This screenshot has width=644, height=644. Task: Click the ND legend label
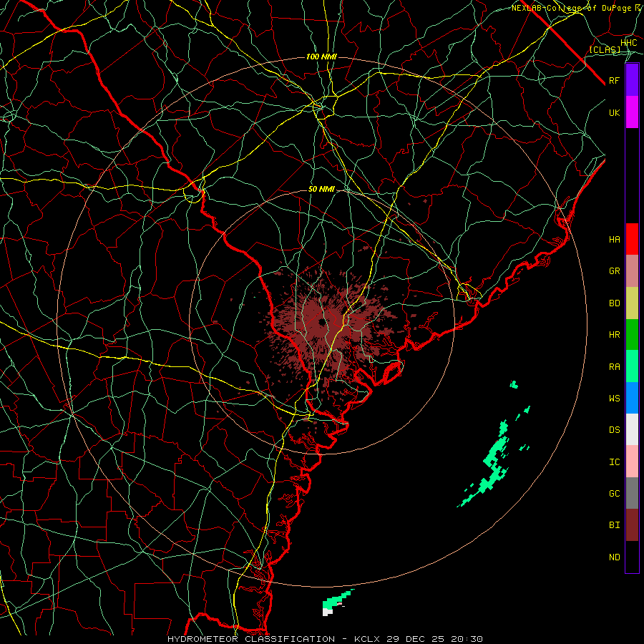615,557
